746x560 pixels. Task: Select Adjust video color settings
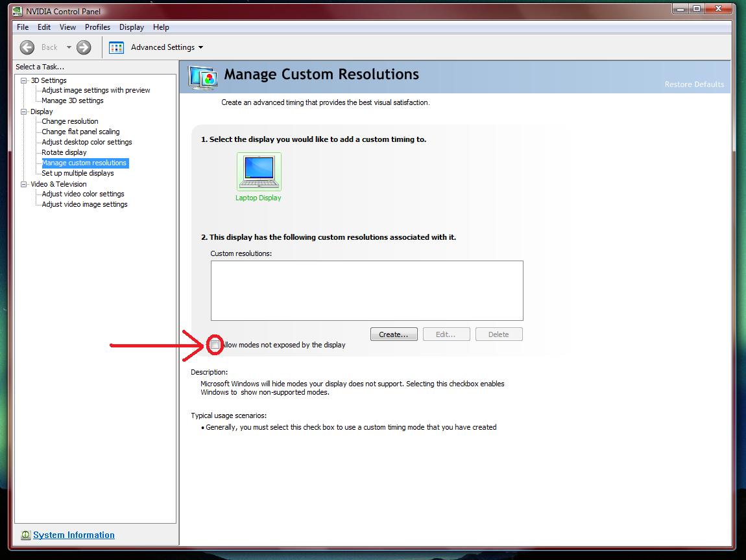[x=83, y=194]
